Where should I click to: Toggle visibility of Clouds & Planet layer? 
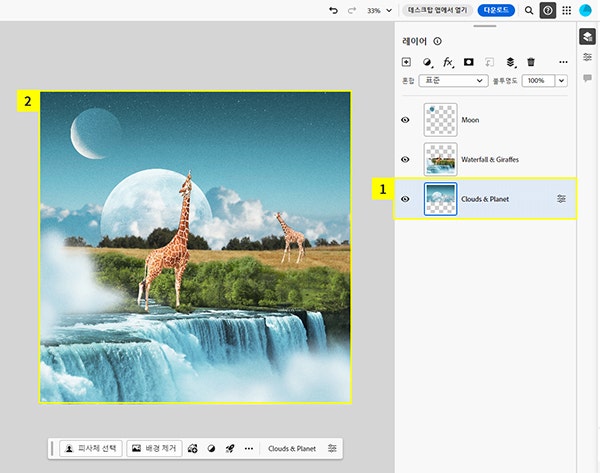pos(406,199)
